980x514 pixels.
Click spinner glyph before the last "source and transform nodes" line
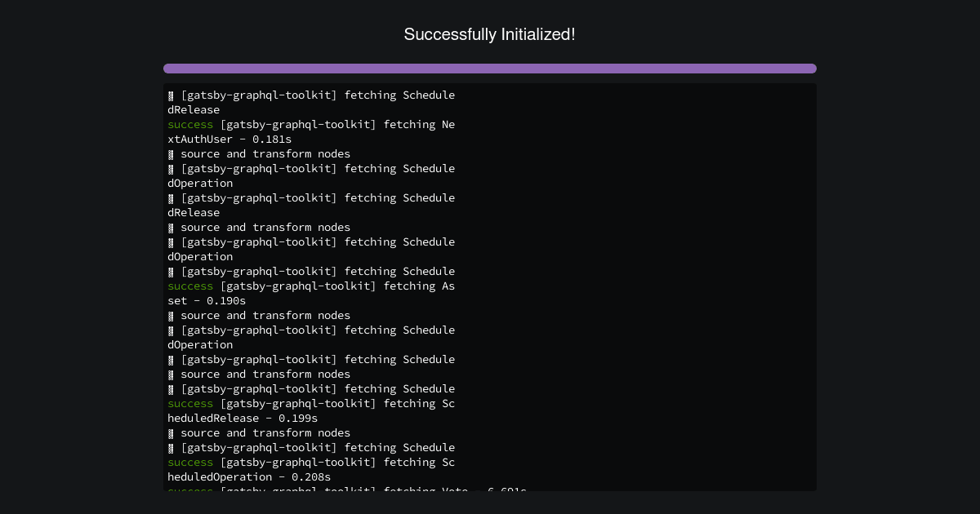click(171, 433)
